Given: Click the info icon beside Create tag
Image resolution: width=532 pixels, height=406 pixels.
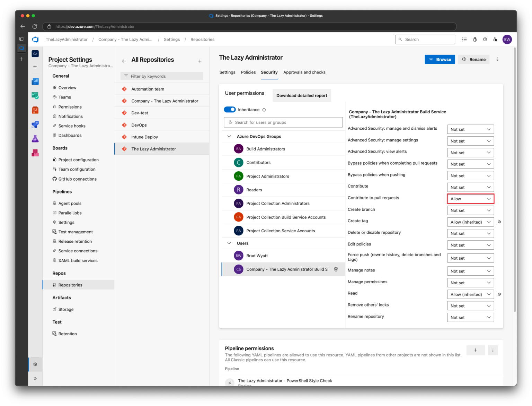Looking at the screenshot, I should tap(499, 222).
